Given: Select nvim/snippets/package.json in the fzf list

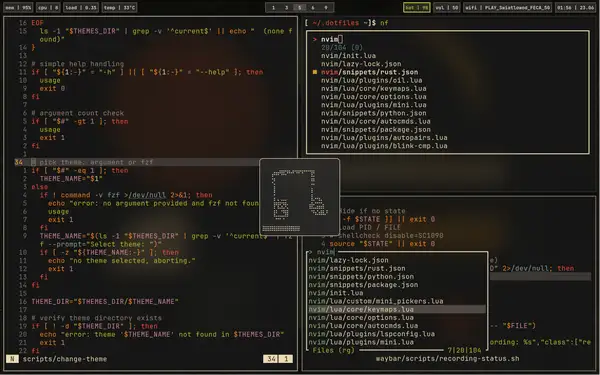Looking at the screenshot, I should (x=376, y=129).
